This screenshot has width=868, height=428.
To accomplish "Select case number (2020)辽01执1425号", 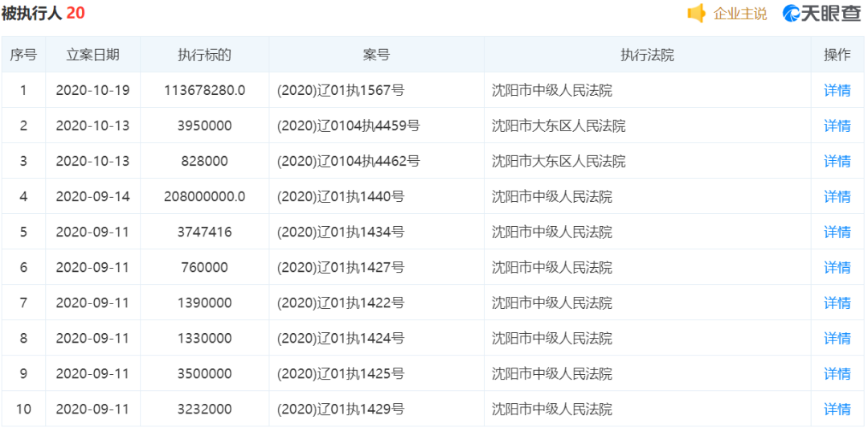I will [x=341, y=373].
